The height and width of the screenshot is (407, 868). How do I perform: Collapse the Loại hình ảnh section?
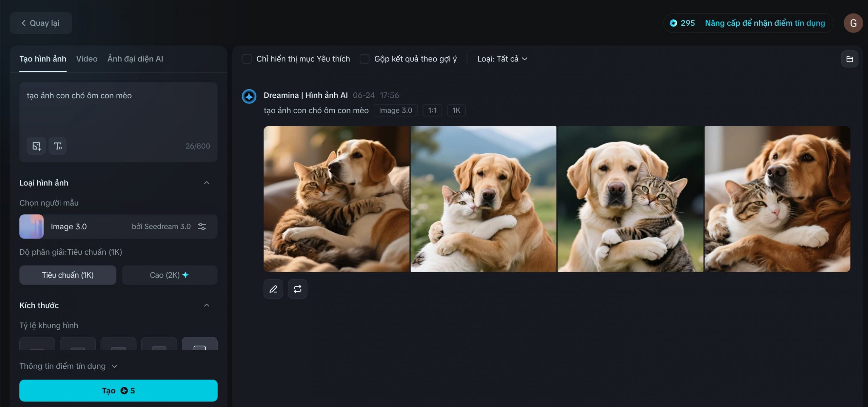(206, 183)
